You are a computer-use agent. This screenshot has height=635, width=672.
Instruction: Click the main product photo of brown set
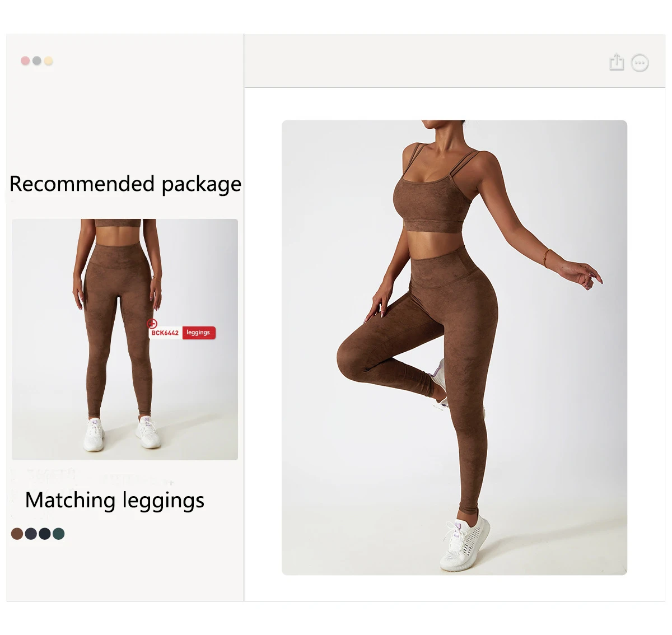(x=454, y=347)
